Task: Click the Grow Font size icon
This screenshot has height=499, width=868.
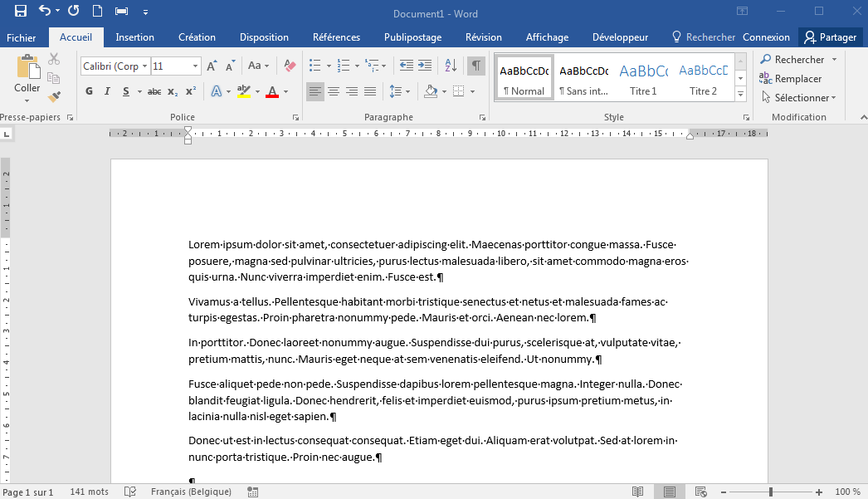Action: click(x=212, y=66)
